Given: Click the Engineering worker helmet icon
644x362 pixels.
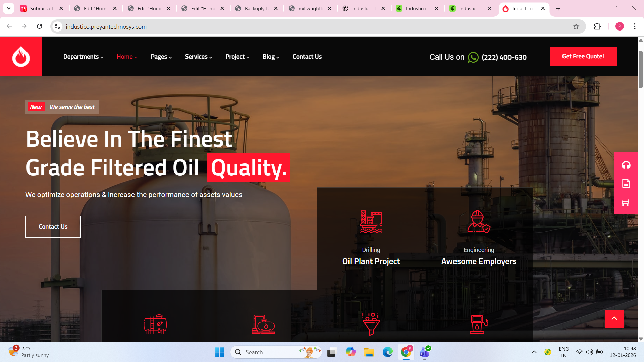Looking at the screenshot, I should pos(479,222).
